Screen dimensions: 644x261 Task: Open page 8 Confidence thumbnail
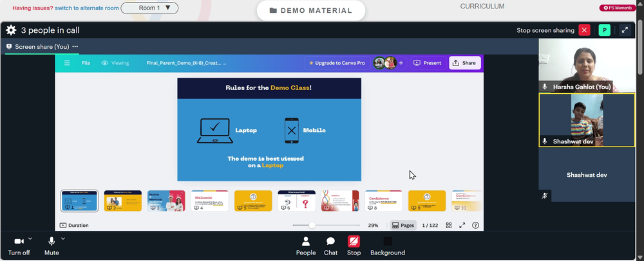[x=384, y=201]
